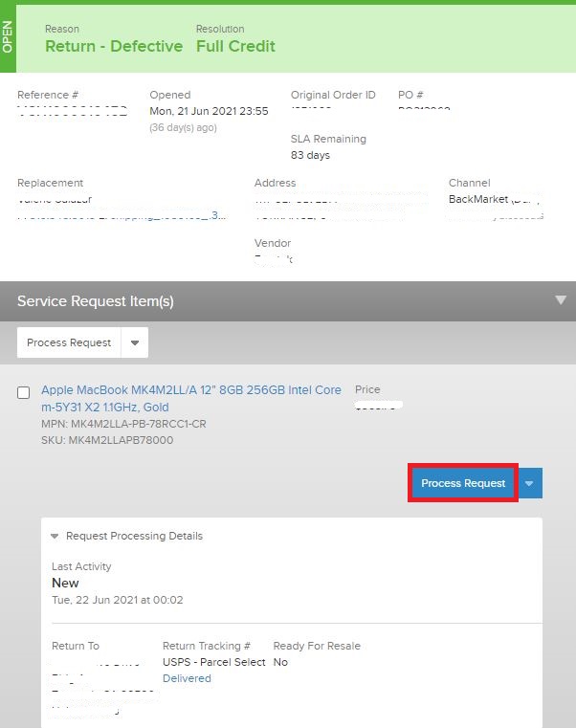Image resolution: width=576 pixels, height=728 pixels.
Task: Select the Last Activity New status
Action: pyautogui.click(x=65, y=584)
